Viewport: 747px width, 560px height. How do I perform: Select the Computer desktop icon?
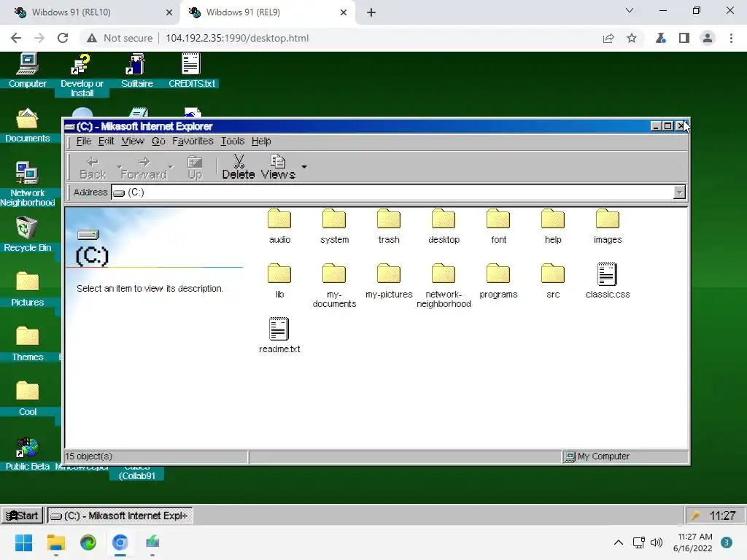coord(27,71)
